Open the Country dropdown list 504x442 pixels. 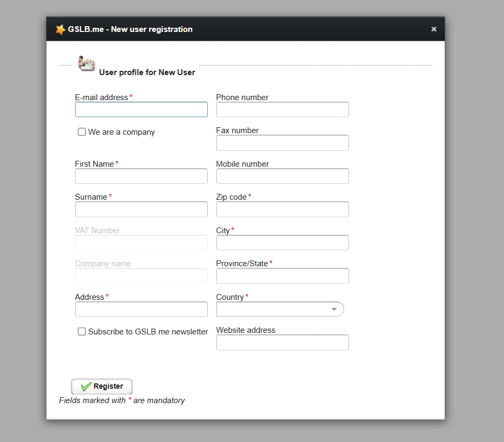tap(280, 309)
